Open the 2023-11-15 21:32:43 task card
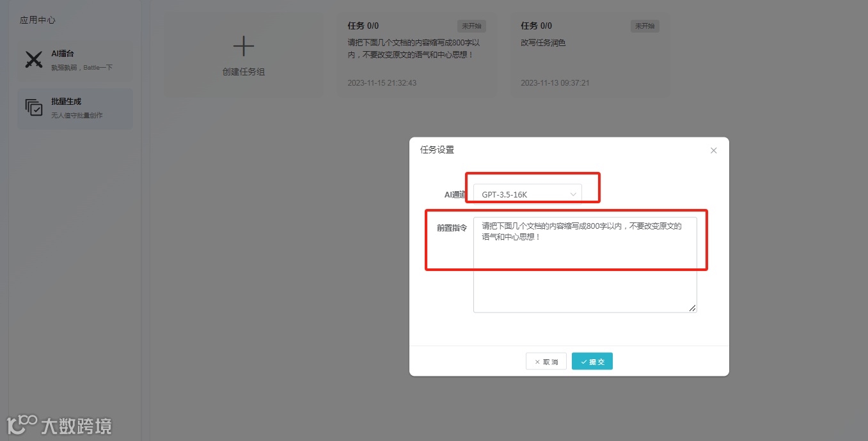This screenshot has height=441, width=868. (417, 56)
